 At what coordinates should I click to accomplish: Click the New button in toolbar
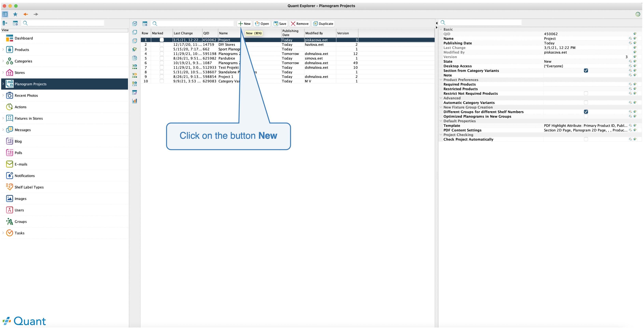(x=244, y=23)
